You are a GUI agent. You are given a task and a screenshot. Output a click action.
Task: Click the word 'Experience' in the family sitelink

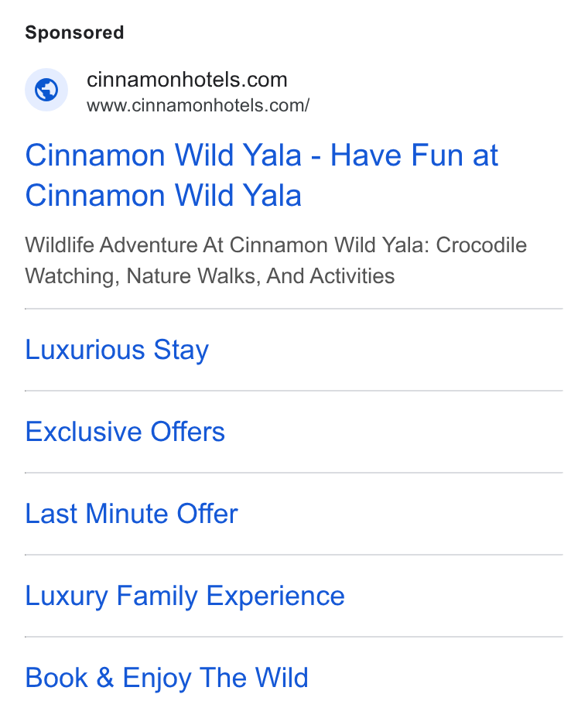point(275,597)
